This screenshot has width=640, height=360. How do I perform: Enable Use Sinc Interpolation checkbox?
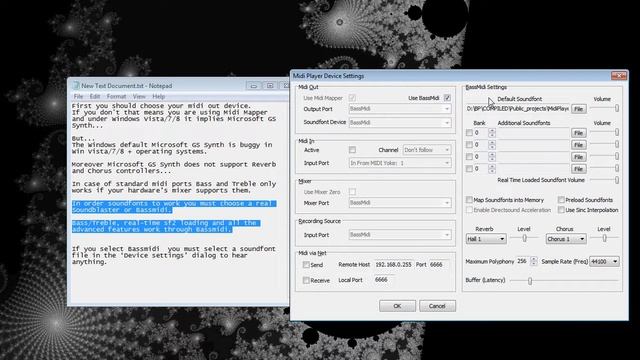[x=561, y=210]
